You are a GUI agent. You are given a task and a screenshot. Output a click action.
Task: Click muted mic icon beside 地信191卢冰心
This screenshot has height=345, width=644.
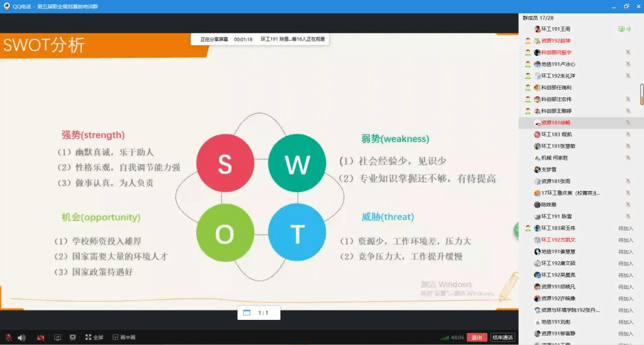point(628,64)
